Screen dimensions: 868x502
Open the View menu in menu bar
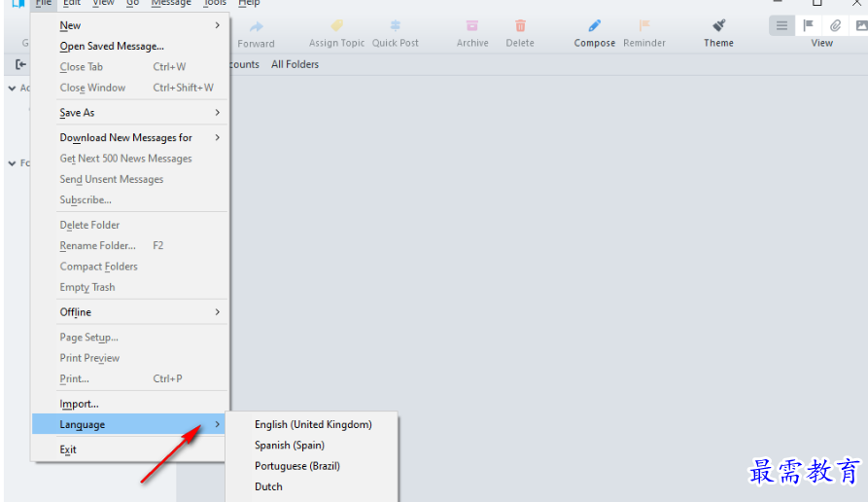pos(103,3)
